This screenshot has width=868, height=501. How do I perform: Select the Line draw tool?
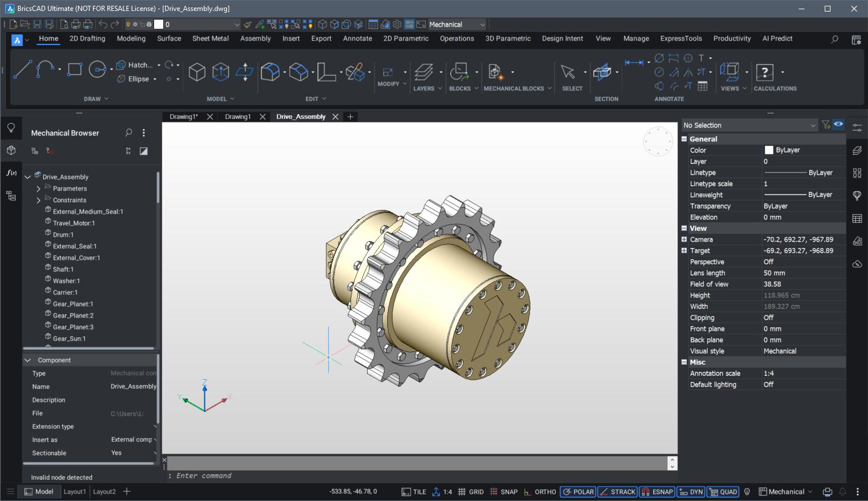click(23, 69)
